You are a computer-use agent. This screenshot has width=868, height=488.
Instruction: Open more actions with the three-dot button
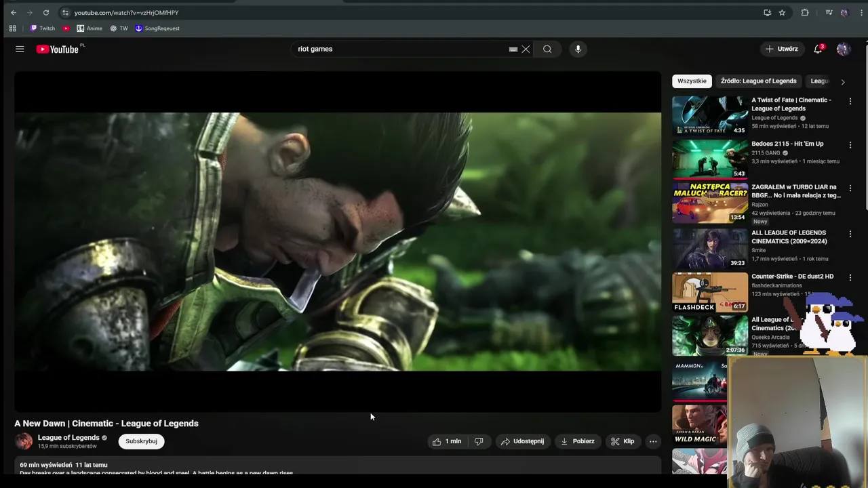click(653, 441)
